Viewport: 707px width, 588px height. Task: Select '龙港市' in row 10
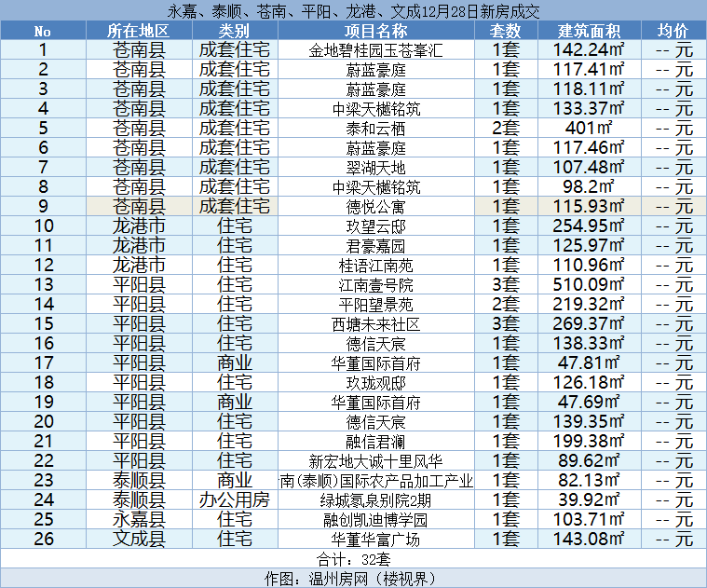click(139, 226)
